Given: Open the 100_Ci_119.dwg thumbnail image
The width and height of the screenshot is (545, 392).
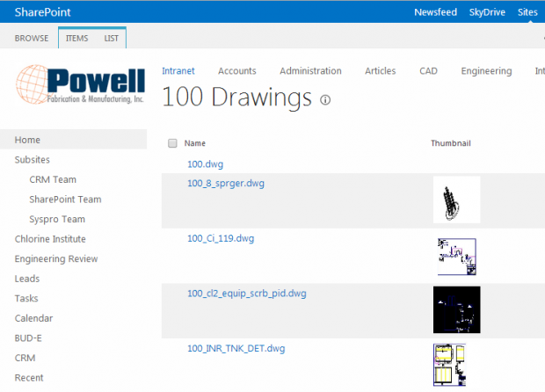Looking at the screenshot, I should click(x=456, y=255).
